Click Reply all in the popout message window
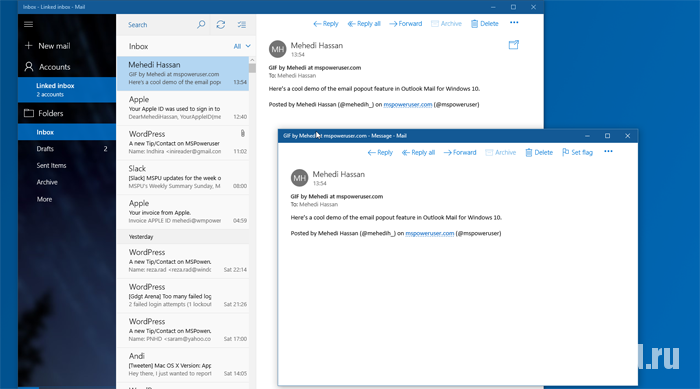700x389 pixels. (x=418, y=152)
